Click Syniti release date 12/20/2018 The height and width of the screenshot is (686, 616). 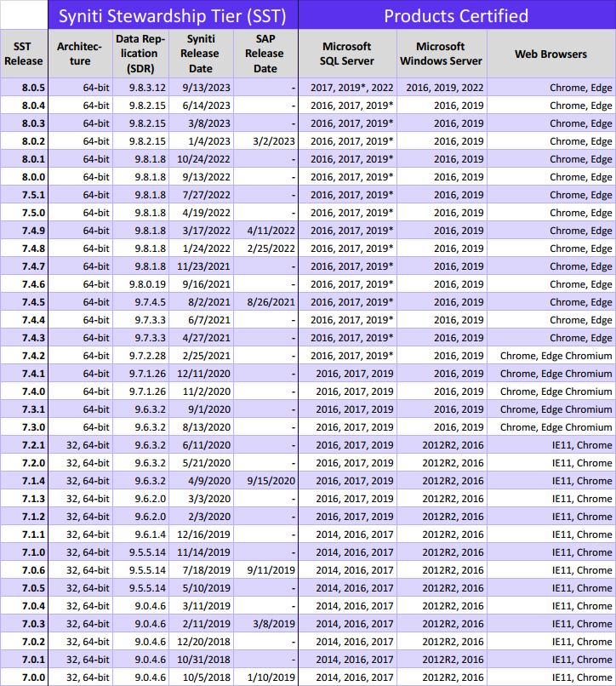pos(203,642)
